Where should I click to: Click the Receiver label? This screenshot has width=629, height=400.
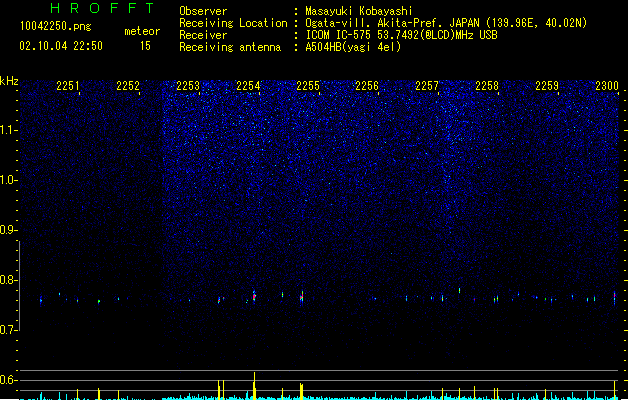(x=203, y=35)
